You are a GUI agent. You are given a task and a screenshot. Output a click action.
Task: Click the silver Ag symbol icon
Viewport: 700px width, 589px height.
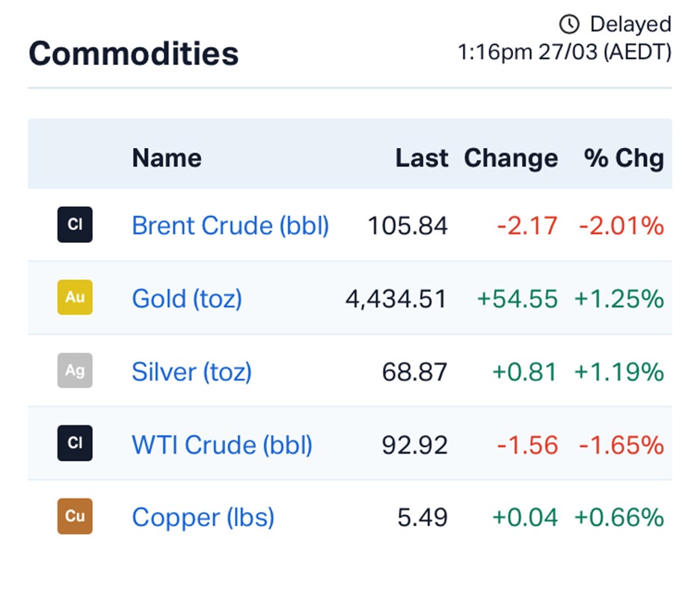[x=75, y=370]
